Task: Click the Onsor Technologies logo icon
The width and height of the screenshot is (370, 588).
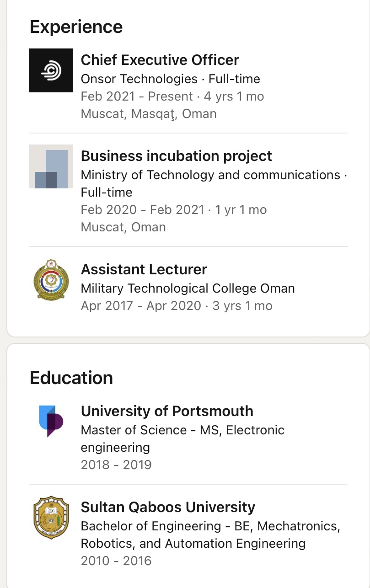Action: pyautogui.click(x=51, y=70)
